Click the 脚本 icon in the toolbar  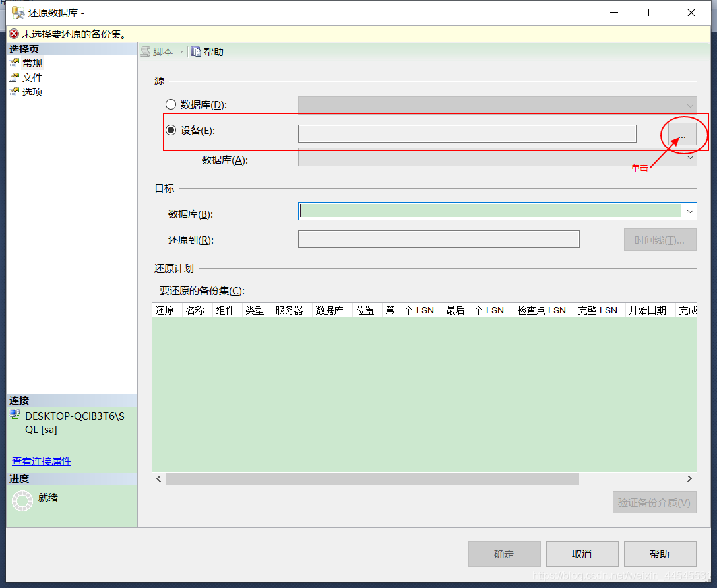point(146,51)
